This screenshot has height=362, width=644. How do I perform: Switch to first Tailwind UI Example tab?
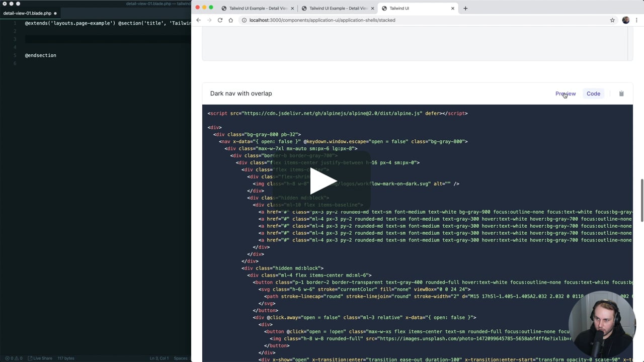[257, 8]
